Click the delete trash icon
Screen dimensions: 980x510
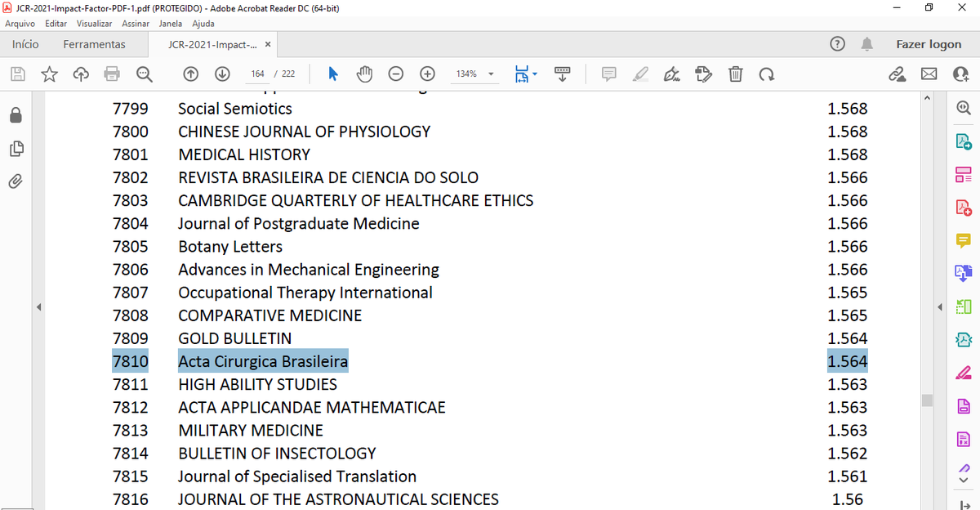[735, 74]
